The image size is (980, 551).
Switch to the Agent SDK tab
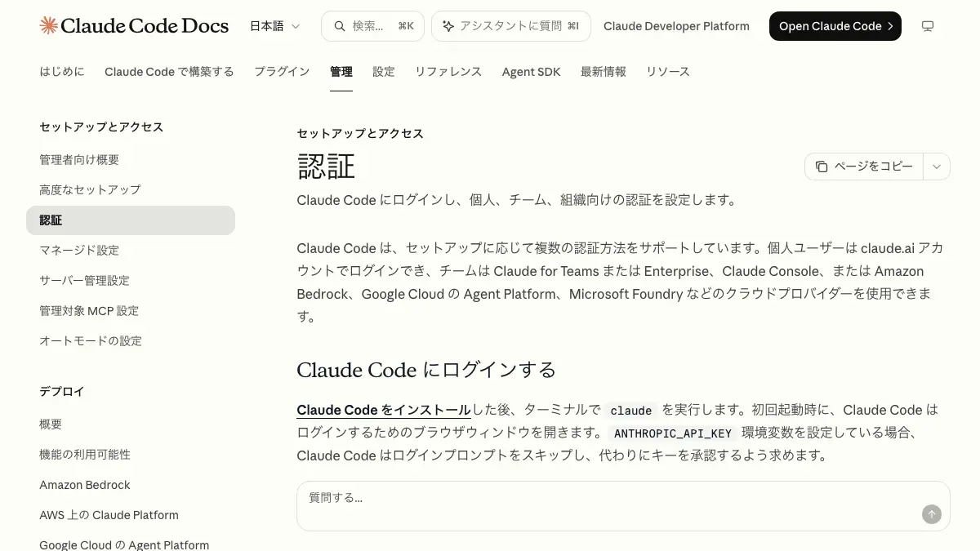pyautogui.click(x=532, y=72)
